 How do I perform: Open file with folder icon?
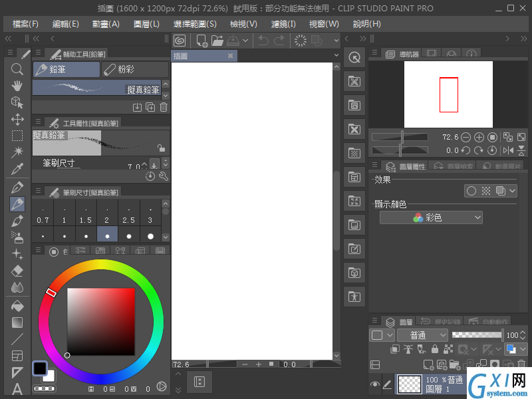(217, 41)
